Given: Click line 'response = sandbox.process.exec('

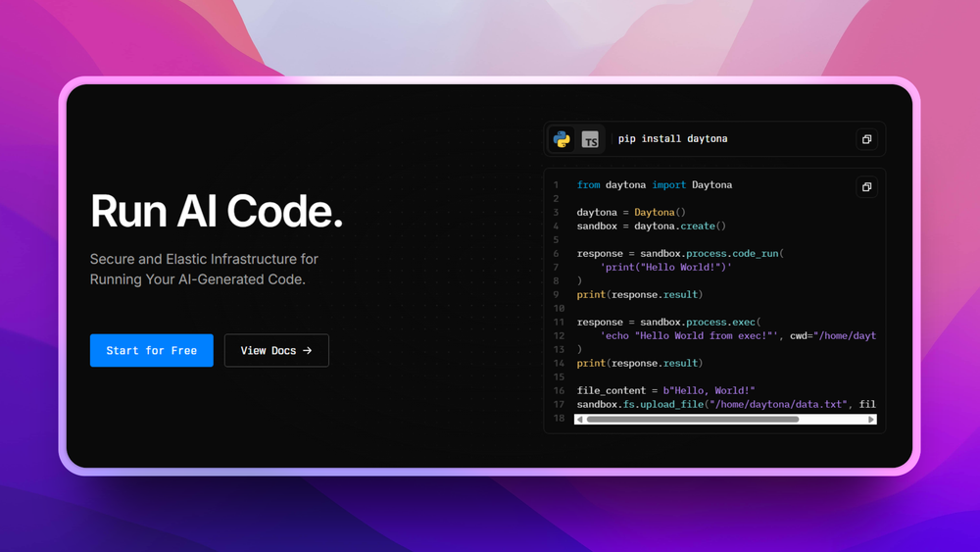Looking at the screenshot, I should (668, 322).
